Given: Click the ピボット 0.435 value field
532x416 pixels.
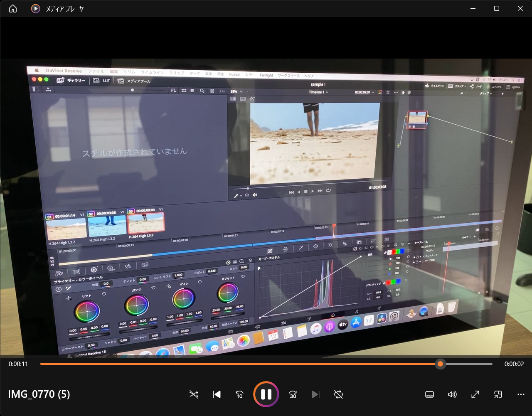Looking at the screenshot, I should (x=212, y=271).
